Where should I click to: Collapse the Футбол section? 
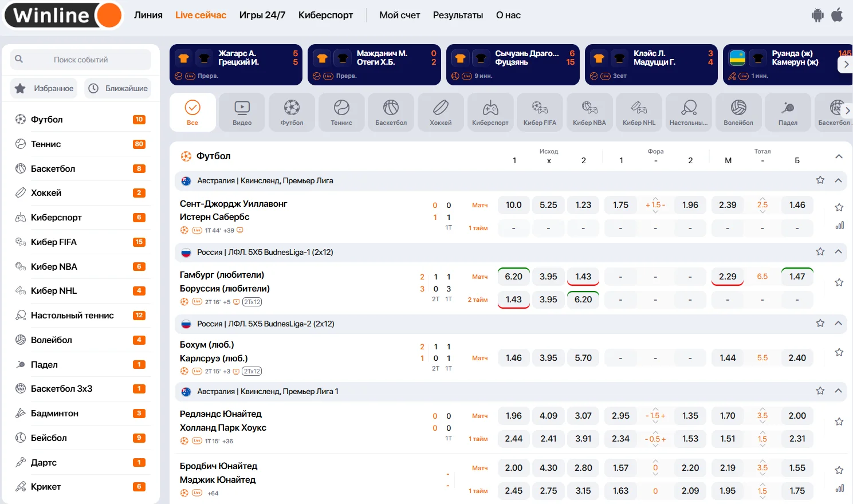839,156
